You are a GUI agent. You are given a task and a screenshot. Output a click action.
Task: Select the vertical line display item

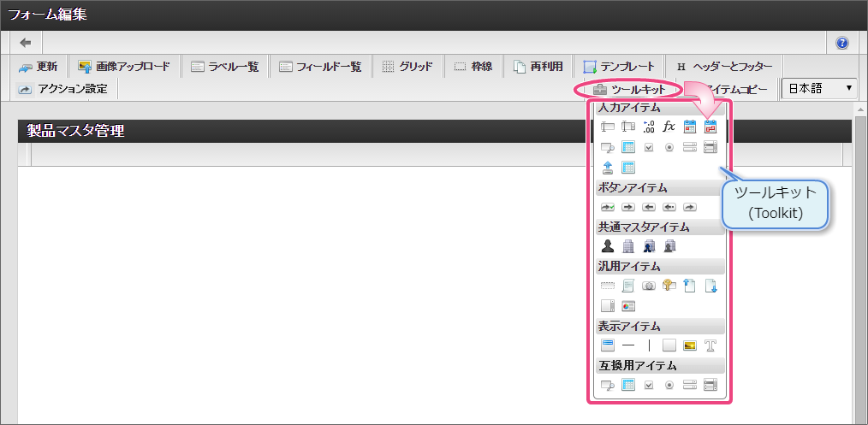click(649, 345)
